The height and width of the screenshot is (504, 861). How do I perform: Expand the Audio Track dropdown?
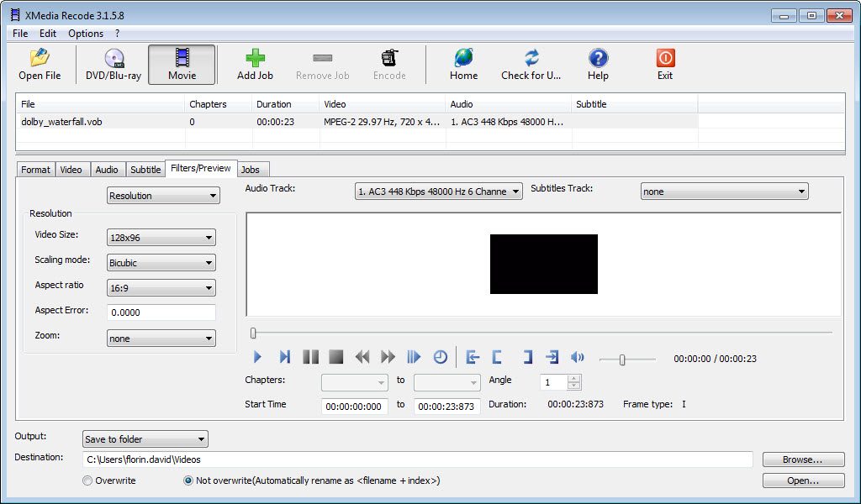[439, 192]
